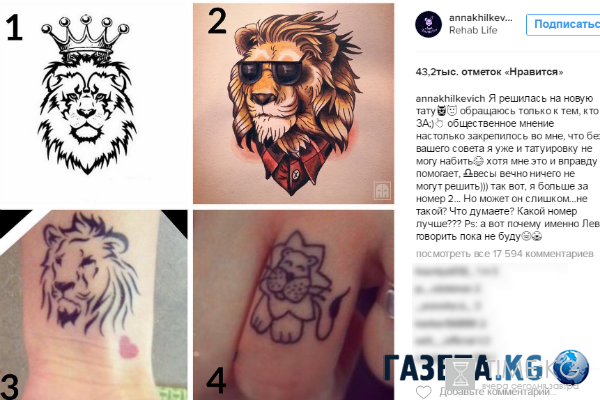
Task: Open the Rehab Life location link
Action: [x=473, y=30]
